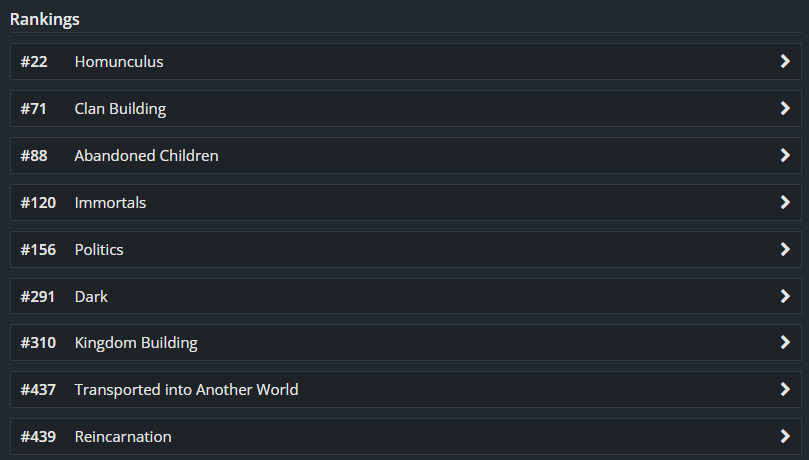Select the Abandoned Children tag

point(146,156)
